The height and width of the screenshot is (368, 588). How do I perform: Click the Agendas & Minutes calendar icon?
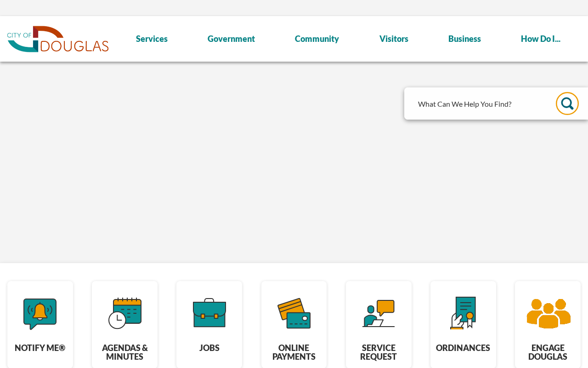click(x=125, y=313)
